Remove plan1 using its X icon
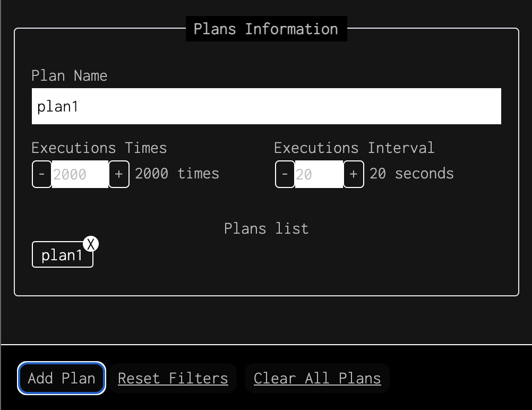The width and height of the screenshot is (532, 410). click(x=91, y=244)
